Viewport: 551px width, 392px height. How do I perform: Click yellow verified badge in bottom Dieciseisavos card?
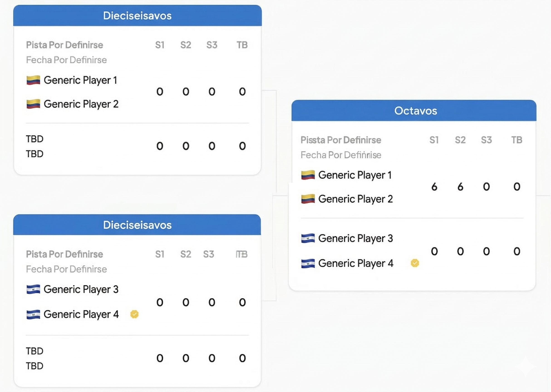(134, 314)
